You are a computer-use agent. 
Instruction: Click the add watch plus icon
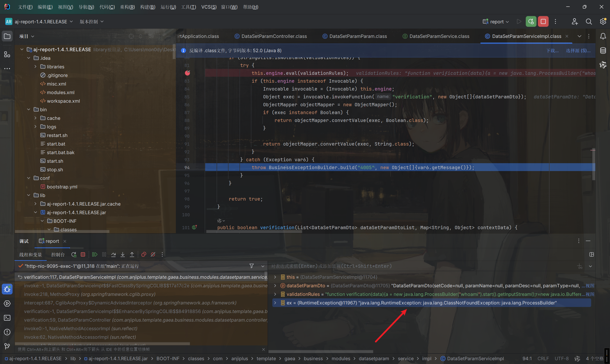point(579,266)
